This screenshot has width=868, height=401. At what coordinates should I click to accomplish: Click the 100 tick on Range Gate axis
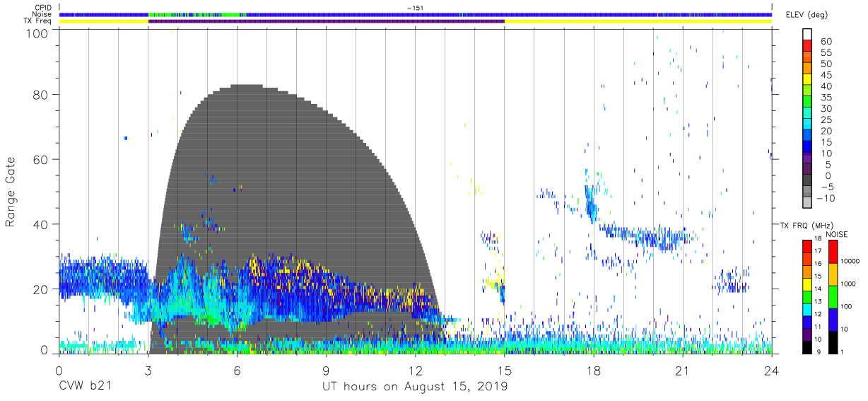(x=37, y=33)
